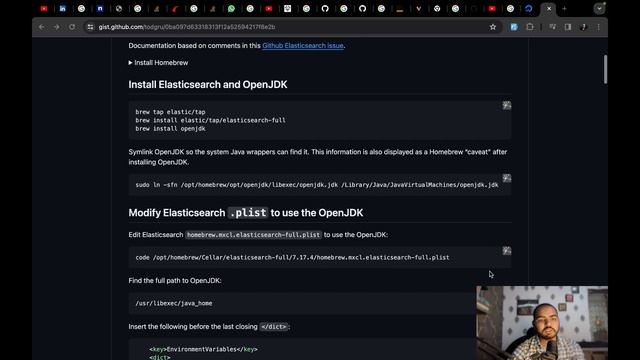The width and height of the screenshot is (640, 360).
Task: Click the inline '</dict>' code snippet
Action: click(x=273, y=327)
